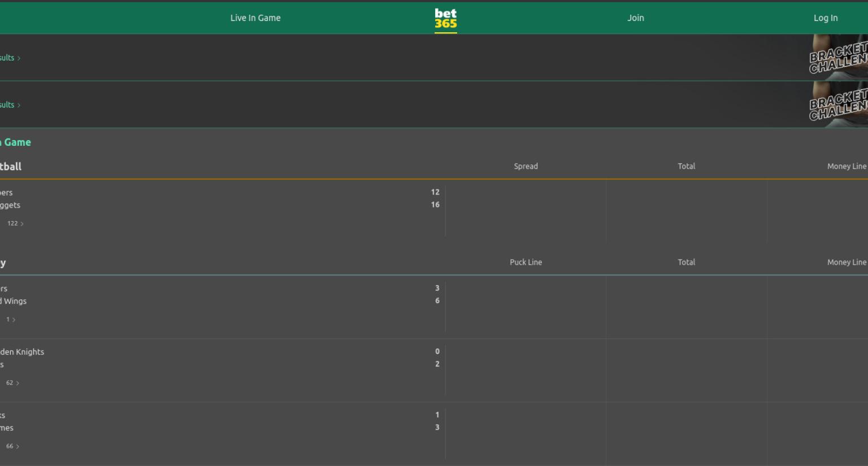Open the upper results link with chevron

tap(10, 58)
